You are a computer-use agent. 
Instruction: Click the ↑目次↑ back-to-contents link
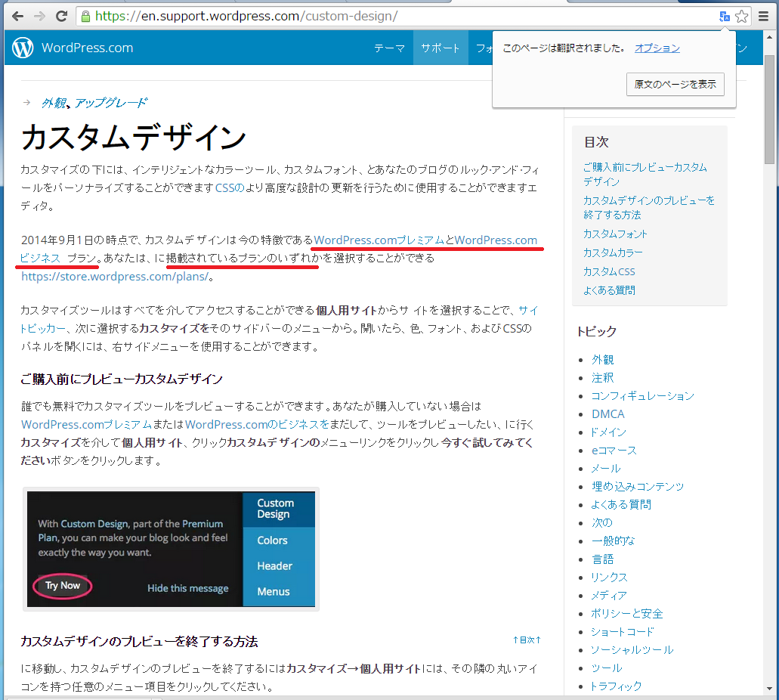pos(527,640)
